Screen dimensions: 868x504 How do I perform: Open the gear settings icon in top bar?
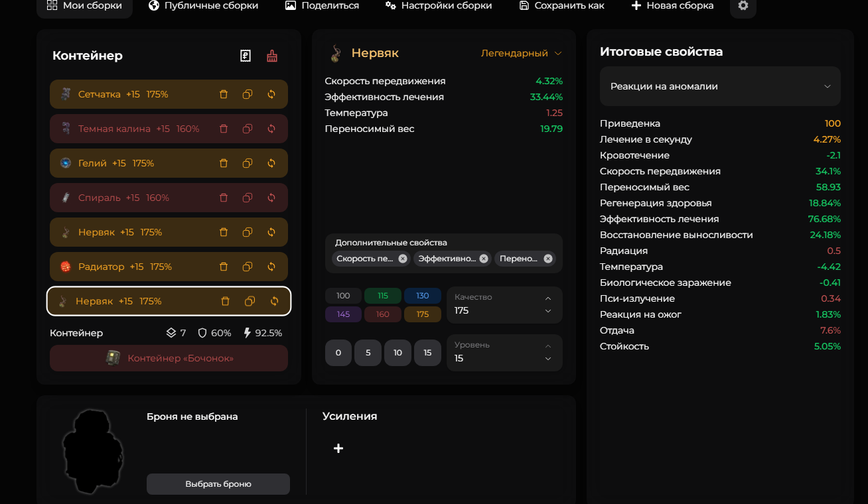743,6
